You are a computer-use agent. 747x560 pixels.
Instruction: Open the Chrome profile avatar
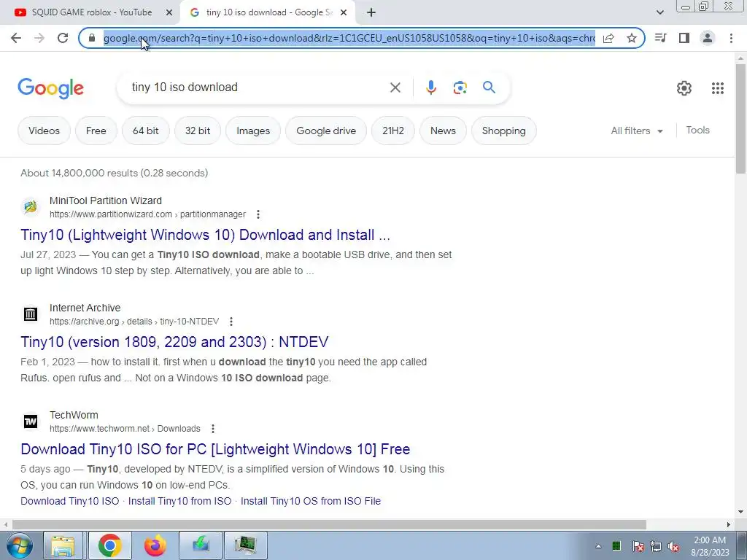pos(708,38)
